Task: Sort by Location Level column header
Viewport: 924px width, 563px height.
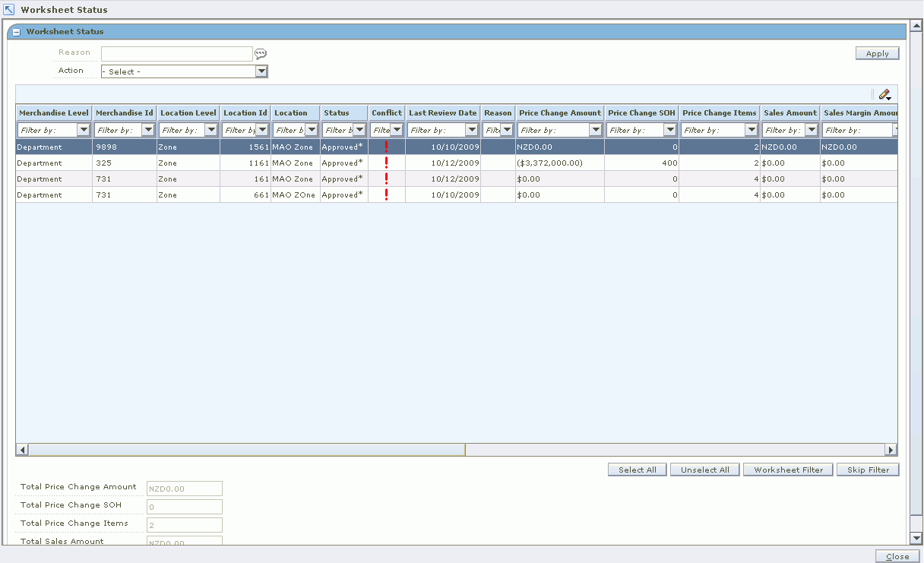Action: coord(188,112)
